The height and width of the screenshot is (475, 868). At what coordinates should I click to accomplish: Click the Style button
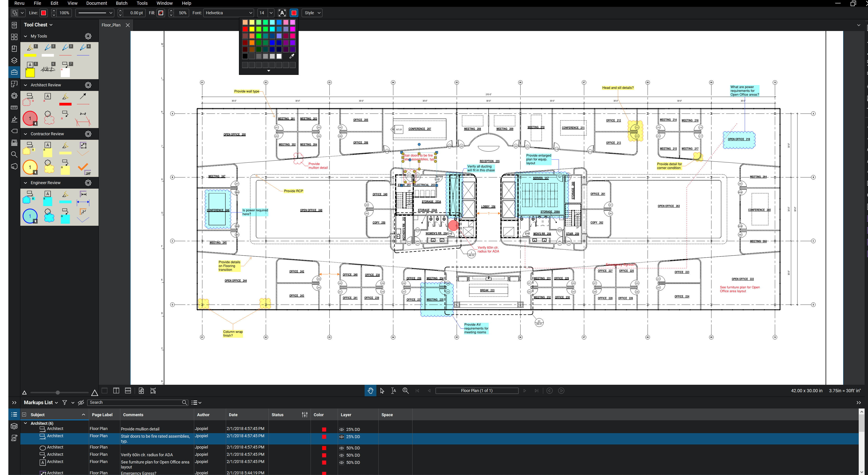click(x=312, y=13)
